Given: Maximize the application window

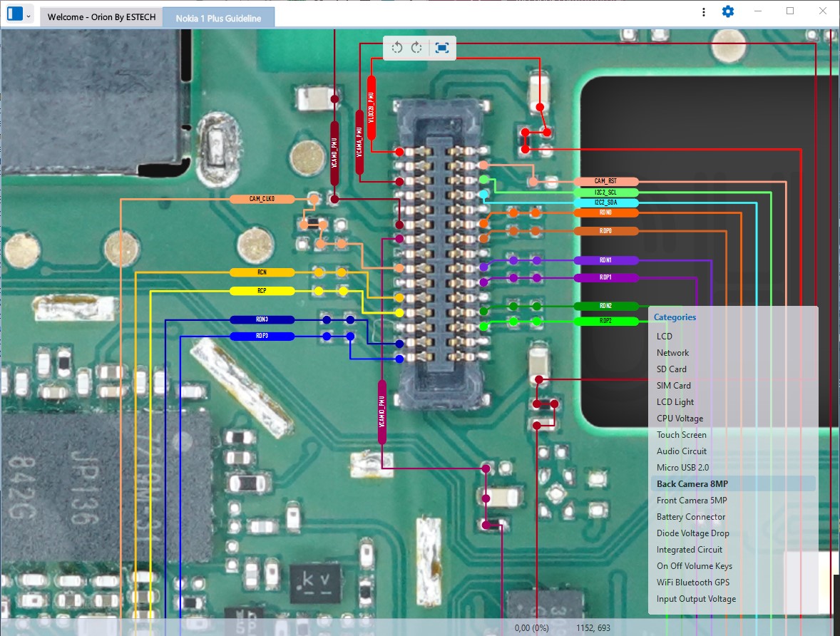Looking at the screenshot, I should click(790, 11).
